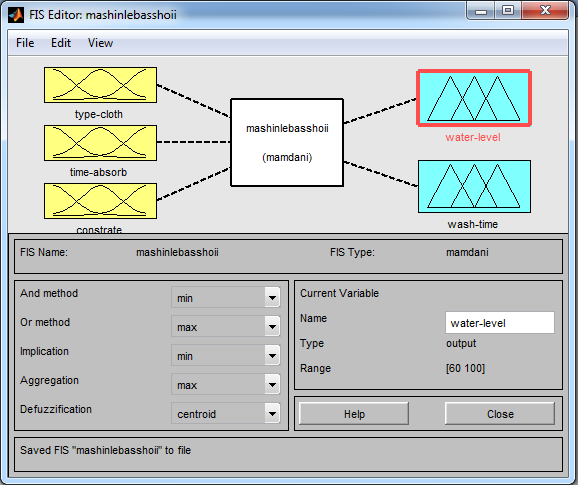Open the And method dropdown
This screenshot has height=485, width=578.
(226, 297)
